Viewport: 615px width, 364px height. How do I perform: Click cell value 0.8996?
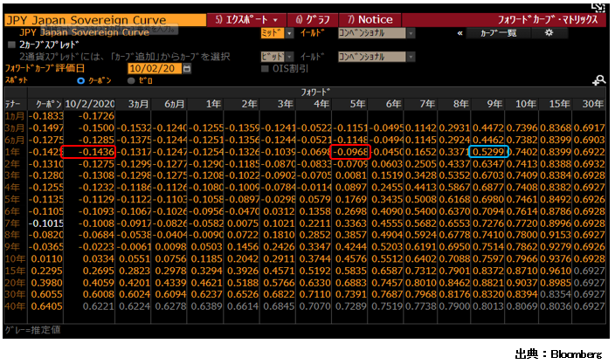(556, 223)
